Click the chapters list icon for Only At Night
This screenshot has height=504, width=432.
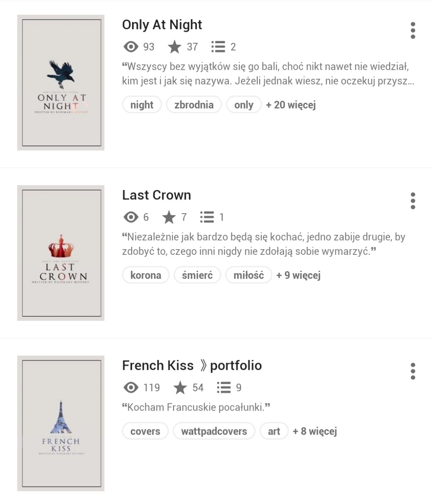[218, 47]
